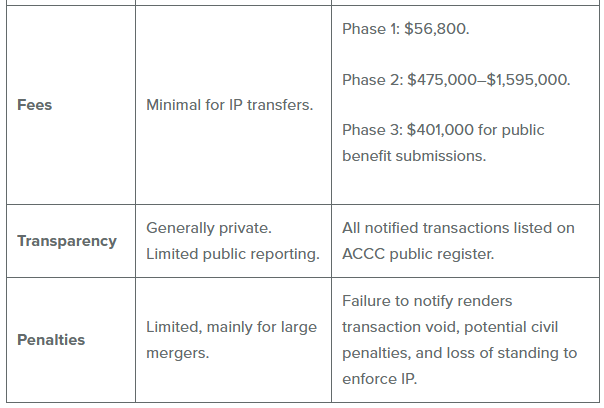Click the "$56,800" amount
The width and height of the screenshot is (604, 408).
437,28
